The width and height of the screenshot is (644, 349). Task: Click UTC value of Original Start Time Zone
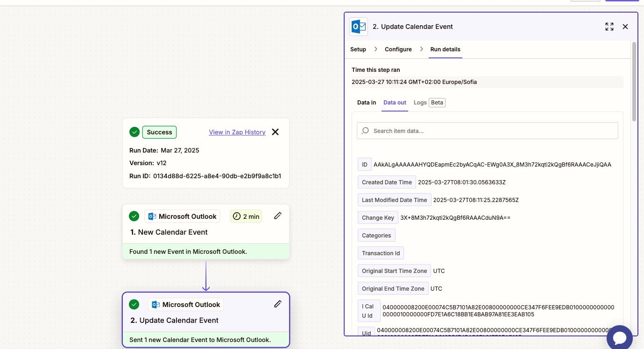coord(439,271)
